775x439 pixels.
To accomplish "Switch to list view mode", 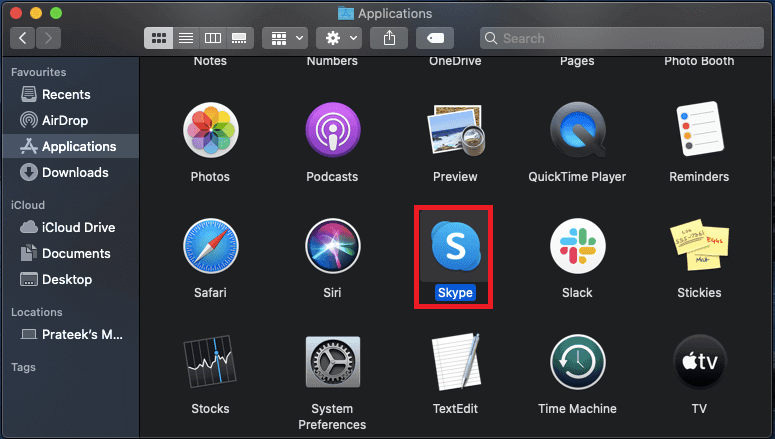I will tap(185, 38).
